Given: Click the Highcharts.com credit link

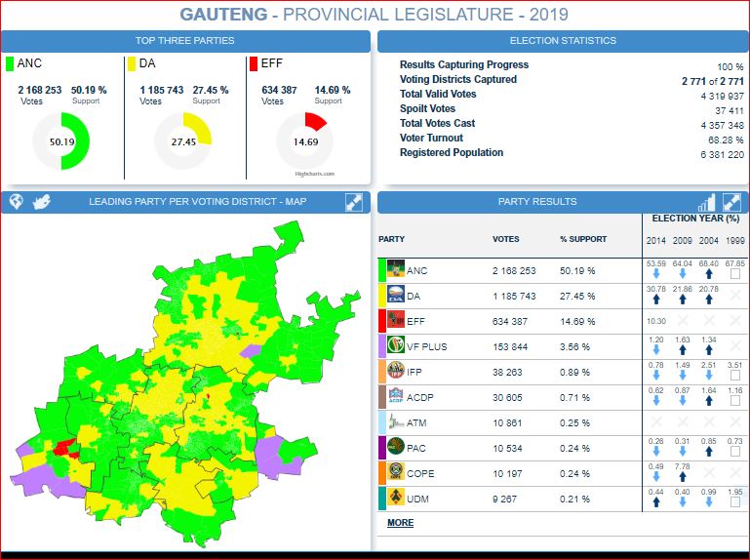Looking at the screenshot, I should click(x=314, y=175).
